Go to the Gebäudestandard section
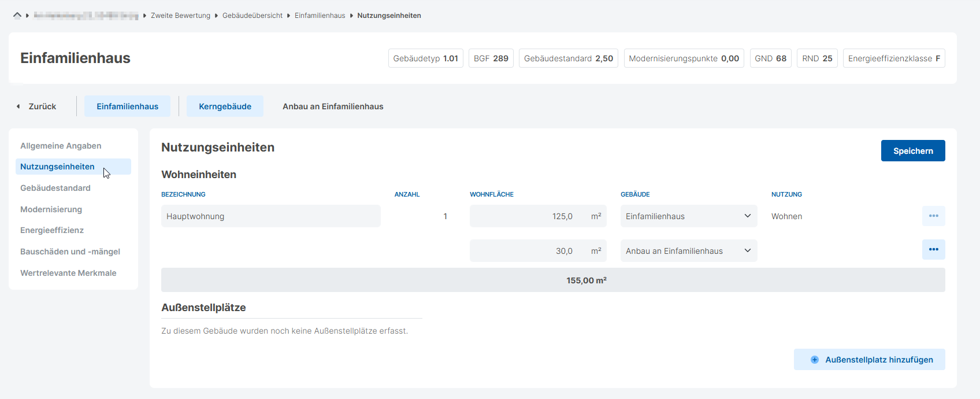The height and width of the screenshot is (399, 980). pos(55,188)
